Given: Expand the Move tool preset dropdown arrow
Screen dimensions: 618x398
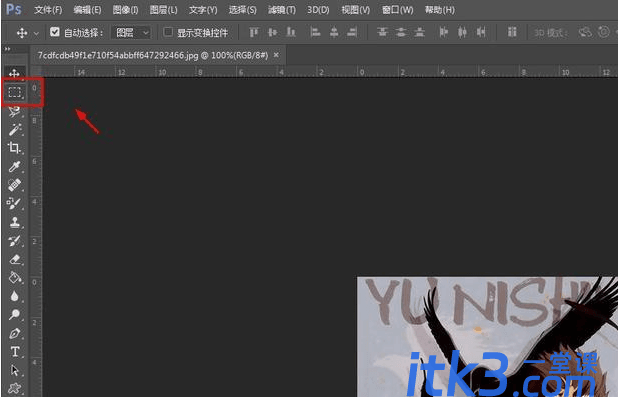Looking at the screenshot, I should pyautogui.click(x=36, y=33).
